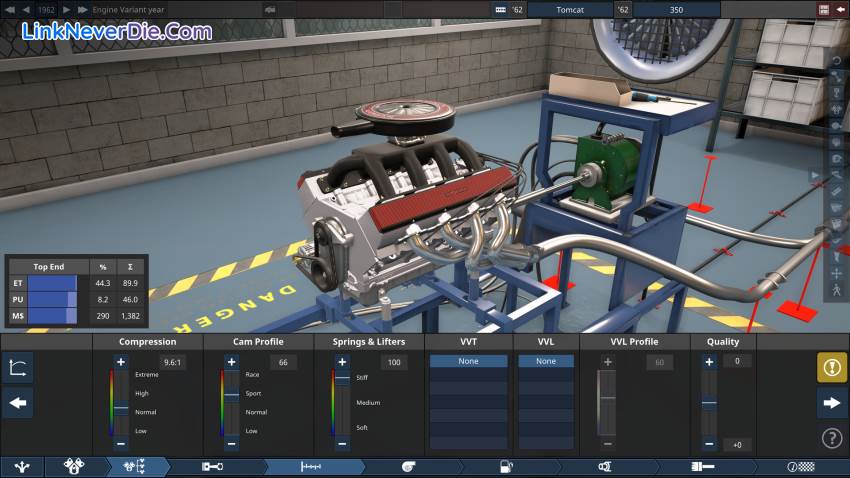This screenshot has width=850, height=478.
Task: Expand right sidebar with the small arrow
Action: click(815, 174)
